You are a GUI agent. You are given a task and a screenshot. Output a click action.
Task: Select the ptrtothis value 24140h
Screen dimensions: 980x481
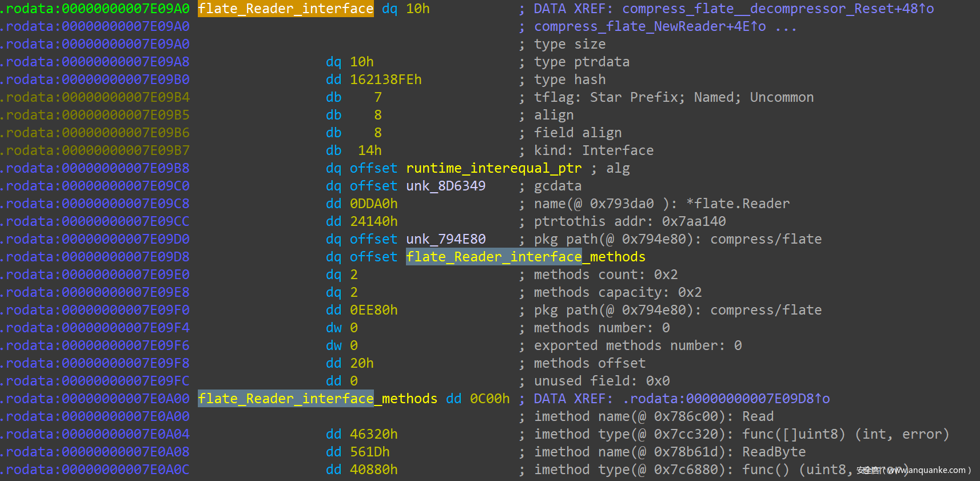(x=373, y=221)
